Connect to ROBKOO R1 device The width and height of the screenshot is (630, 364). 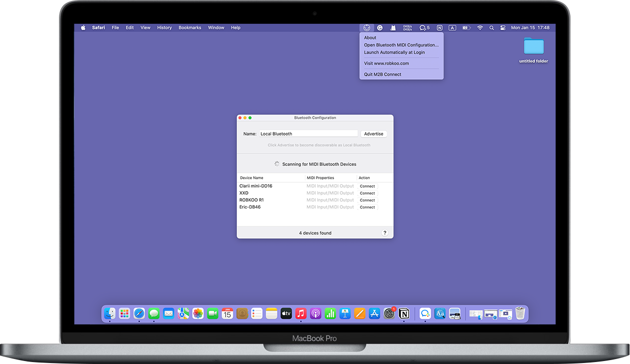coord(367,200)
